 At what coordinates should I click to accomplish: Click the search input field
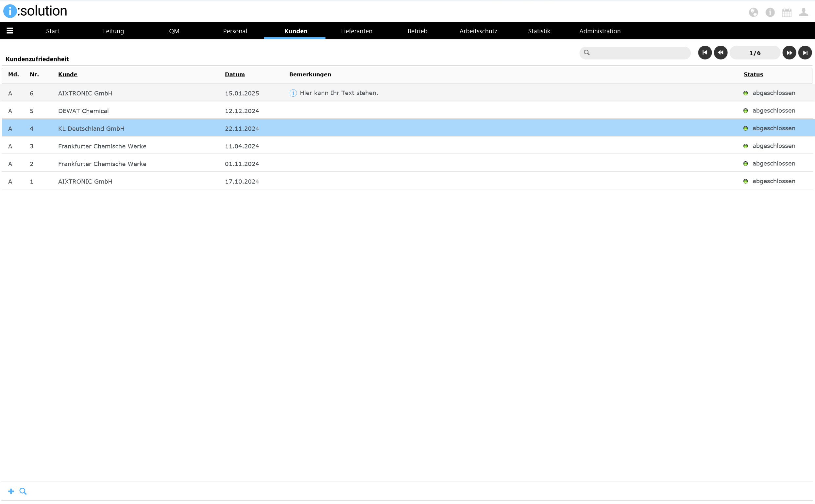(x=639, y=53)
